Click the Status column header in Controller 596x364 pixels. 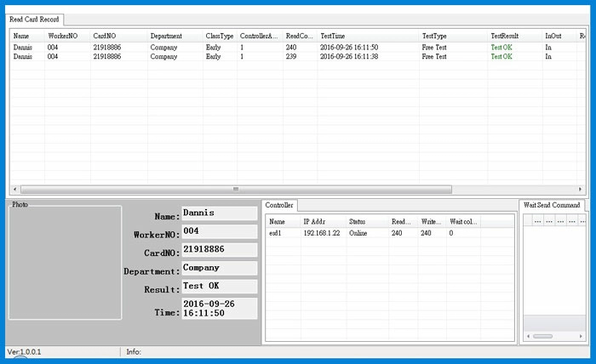[358, 221]
